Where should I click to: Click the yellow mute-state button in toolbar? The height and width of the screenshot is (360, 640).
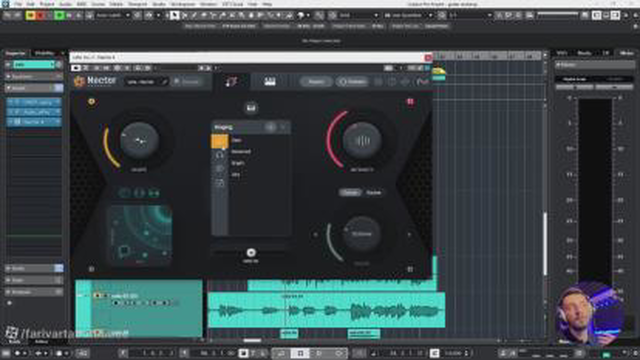30,16
